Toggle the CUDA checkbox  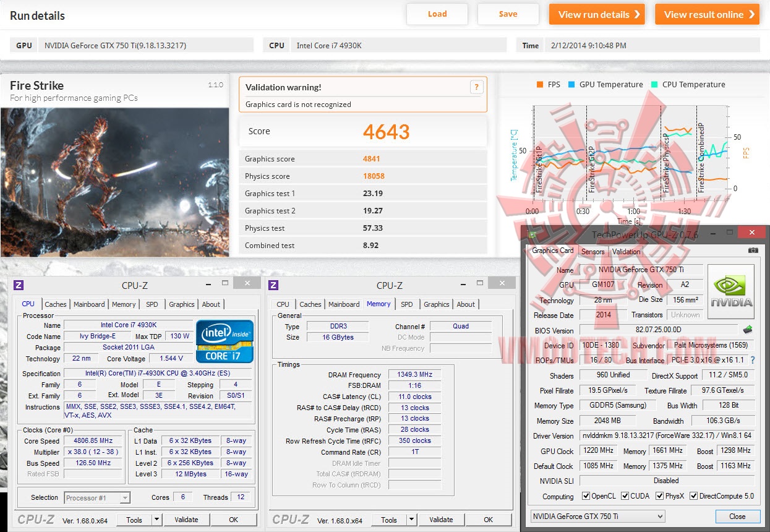[625, 496]
